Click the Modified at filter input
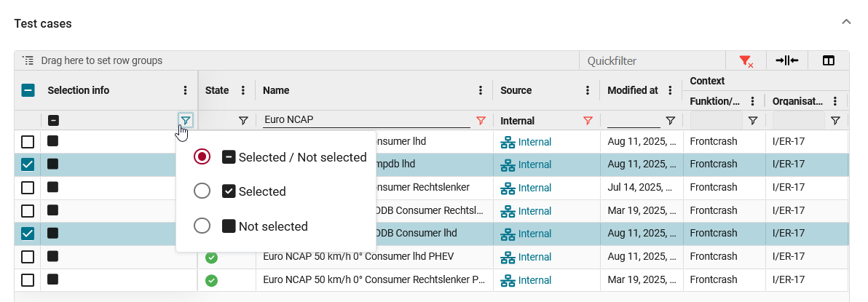This screenshot has width=868, height=302. point(634,119)
